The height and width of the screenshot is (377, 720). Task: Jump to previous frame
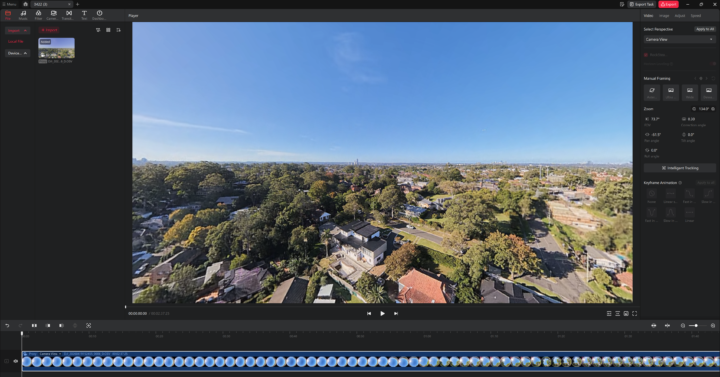[369, 314]
